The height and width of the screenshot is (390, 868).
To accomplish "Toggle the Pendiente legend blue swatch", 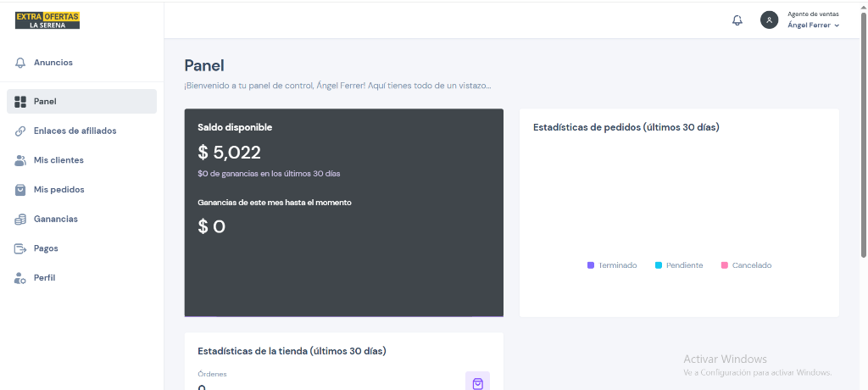I will point(658,265).
